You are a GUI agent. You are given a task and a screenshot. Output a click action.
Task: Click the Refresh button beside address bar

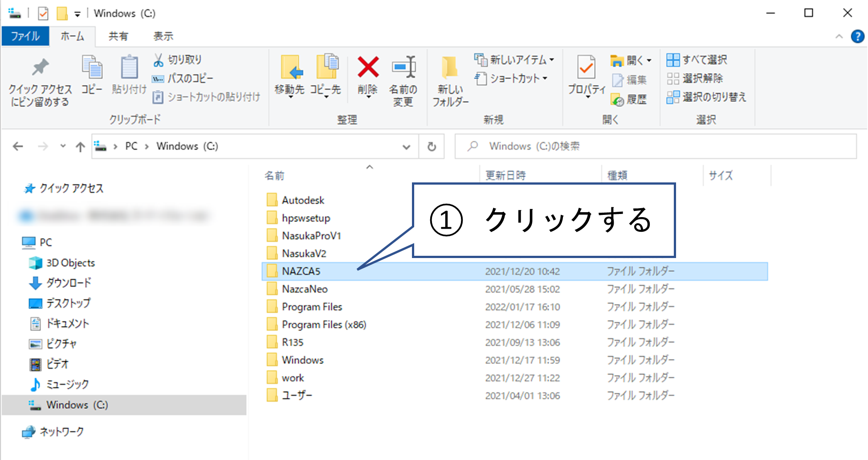click(432, 146)
